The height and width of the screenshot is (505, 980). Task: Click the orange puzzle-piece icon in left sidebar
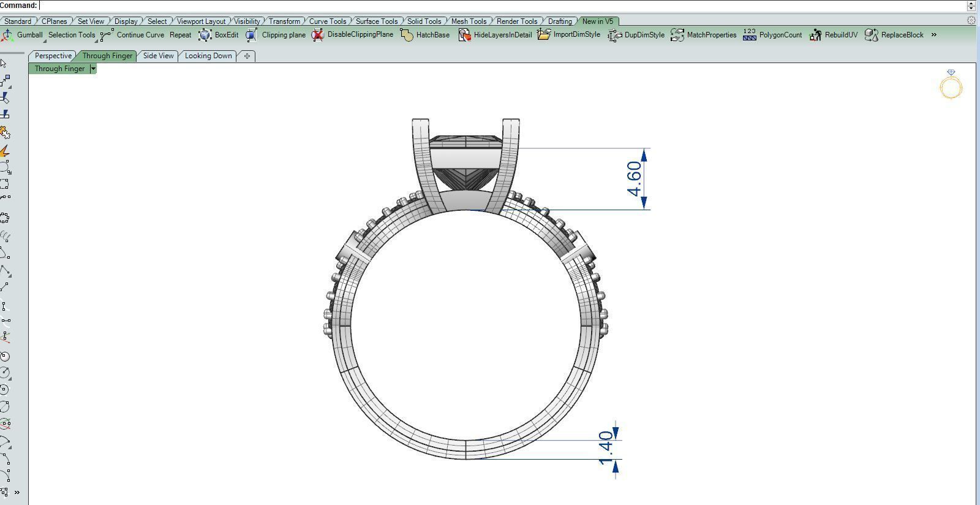tap(5, 133)
